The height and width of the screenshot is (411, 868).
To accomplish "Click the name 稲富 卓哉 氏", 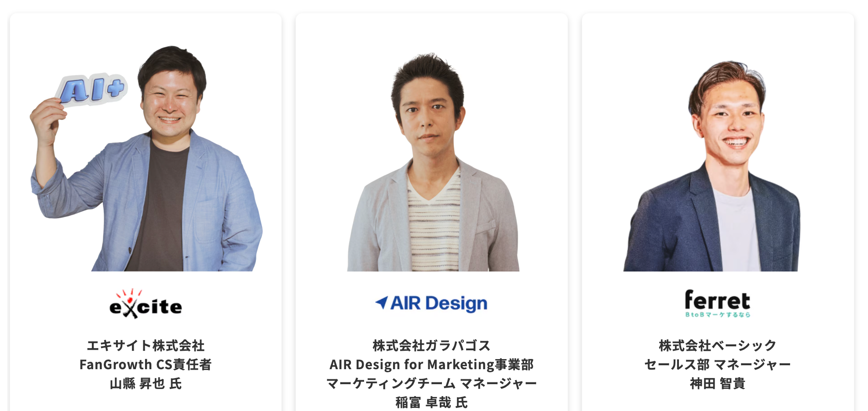I will [x=431, y=402].
